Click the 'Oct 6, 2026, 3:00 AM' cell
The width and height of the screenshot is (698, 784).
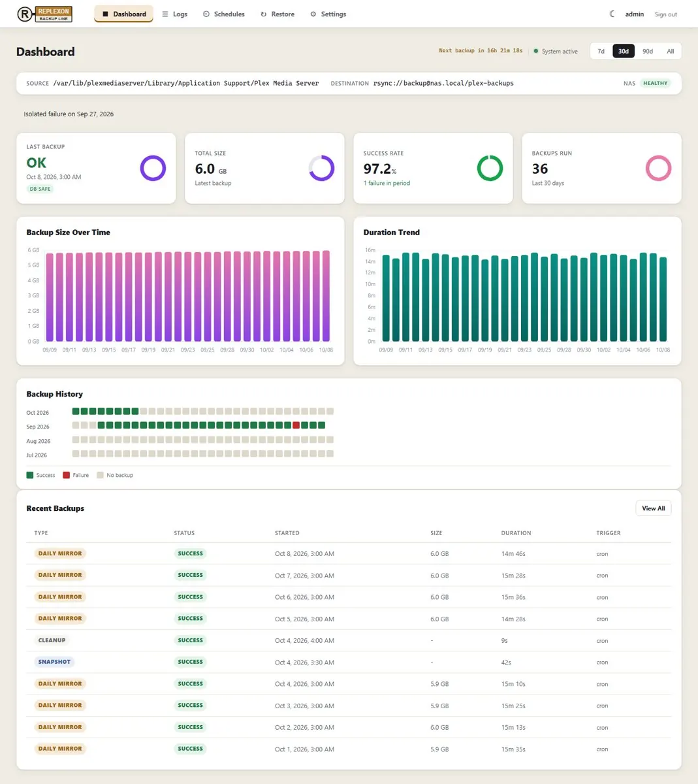[x=304, y=597]
